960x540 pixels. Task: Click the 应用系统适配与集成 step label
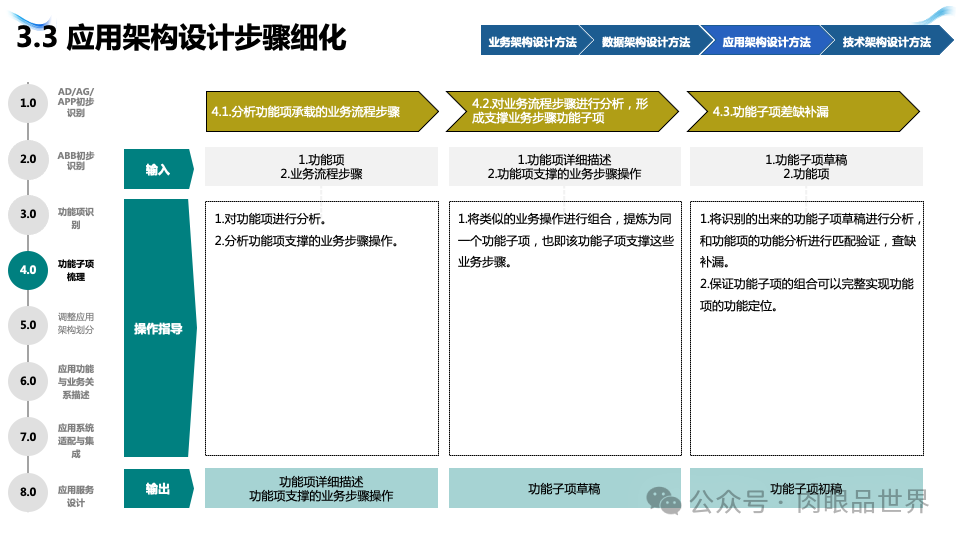point(76,441)
